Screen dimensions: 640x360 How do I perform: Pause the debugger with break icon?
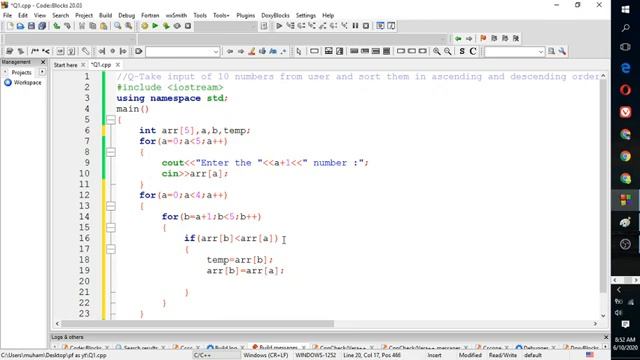[355, 26]
